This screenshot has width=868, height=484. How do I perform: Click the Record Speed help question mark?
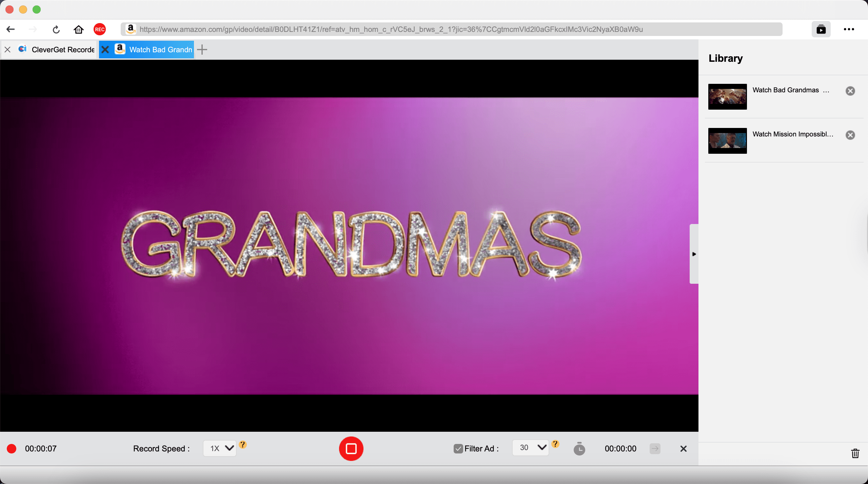(x=242, y=444)
